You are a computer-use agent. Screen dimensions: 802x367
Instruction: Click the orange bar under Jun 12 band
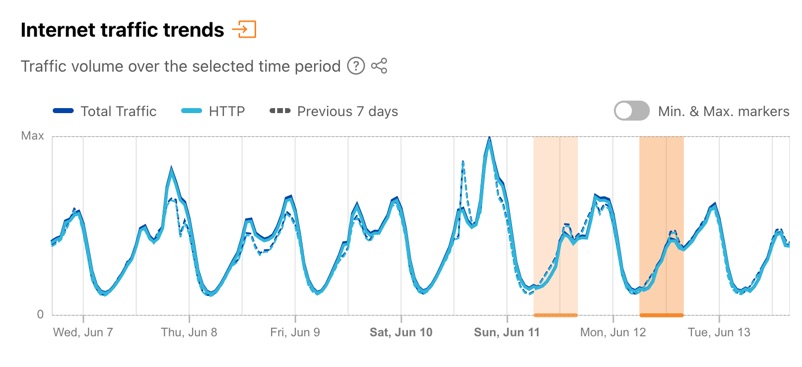point(661,315)
